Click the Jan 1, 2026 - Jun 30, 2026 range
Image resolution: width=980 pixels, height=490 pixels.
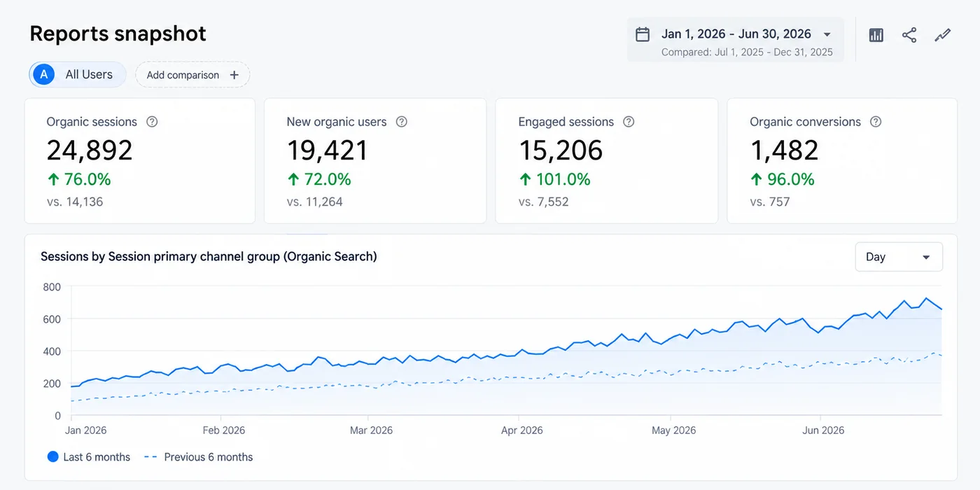[736, 34]
